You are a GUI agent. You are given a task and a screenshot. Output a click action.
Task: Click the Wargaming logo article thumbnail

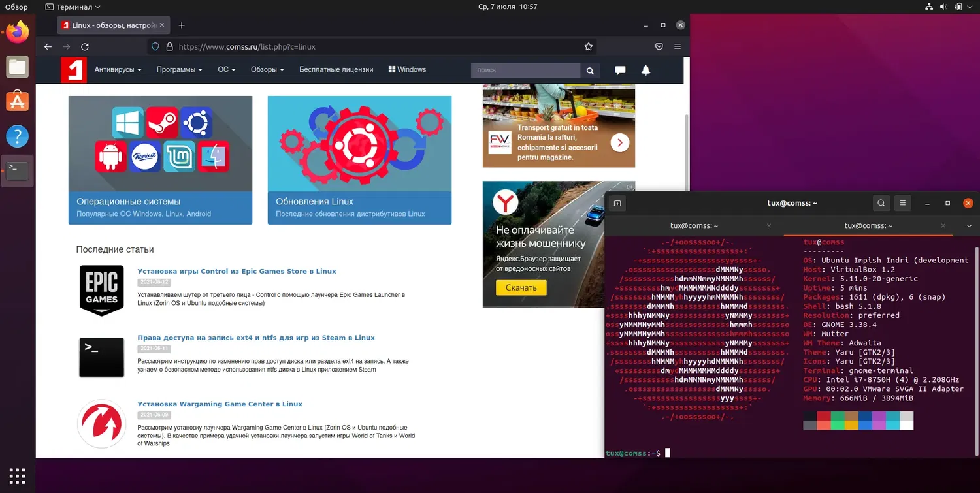point(101,424)
